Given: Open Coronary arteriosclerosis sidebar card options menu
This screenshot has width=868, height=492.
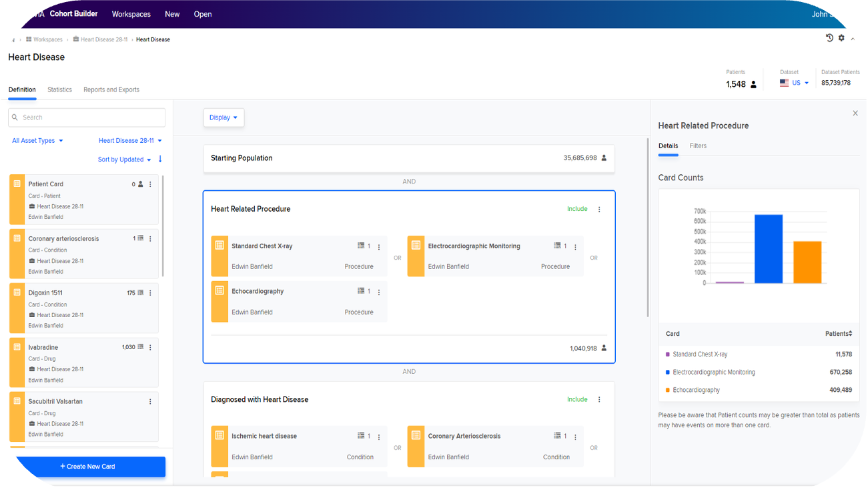Looking at the screenshot, I should (150, 239).
